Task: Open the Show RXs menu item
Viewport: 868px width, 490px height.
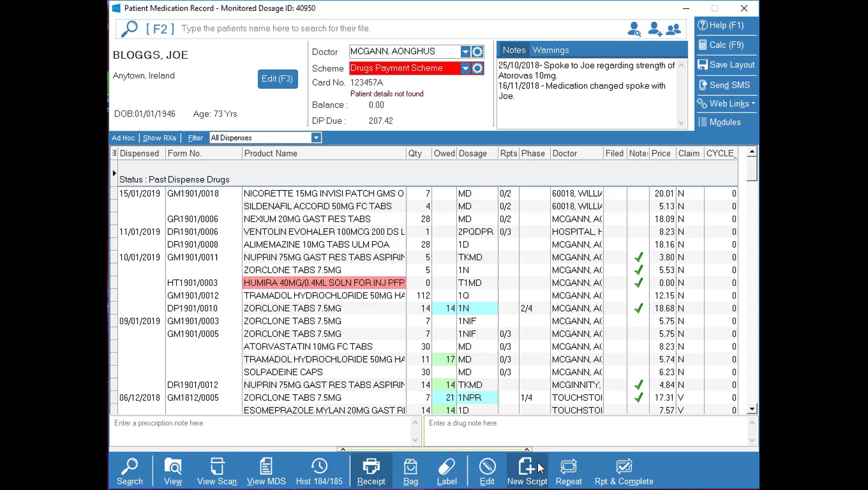Action: click(159, 138)
